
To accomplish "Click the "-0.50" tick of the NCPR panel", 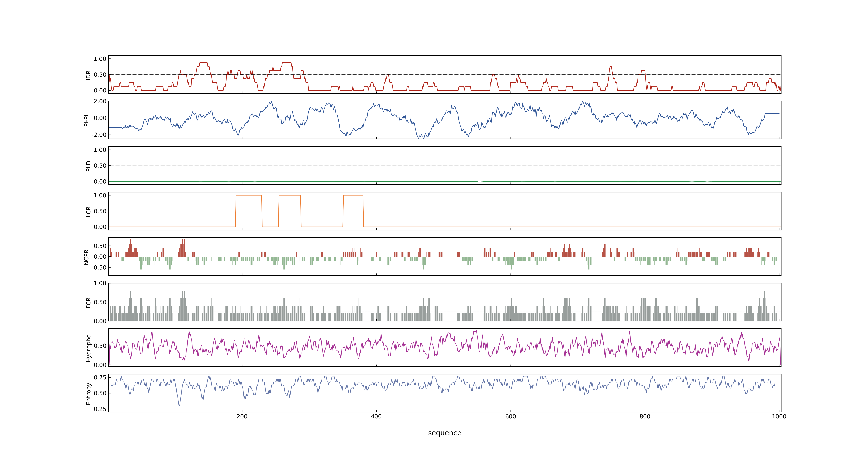I will coord(99,268).
